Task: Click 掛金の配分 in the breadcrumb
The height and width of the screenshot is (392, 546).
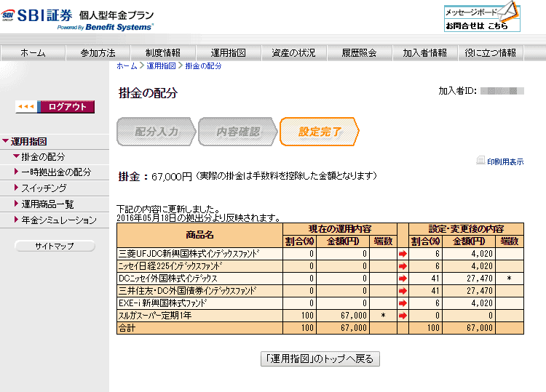Action: click(203, 65)
